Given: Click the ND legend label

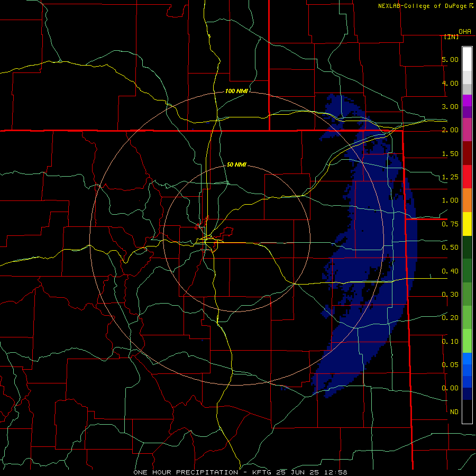Looking at the screenshot, I should point(454,412).
